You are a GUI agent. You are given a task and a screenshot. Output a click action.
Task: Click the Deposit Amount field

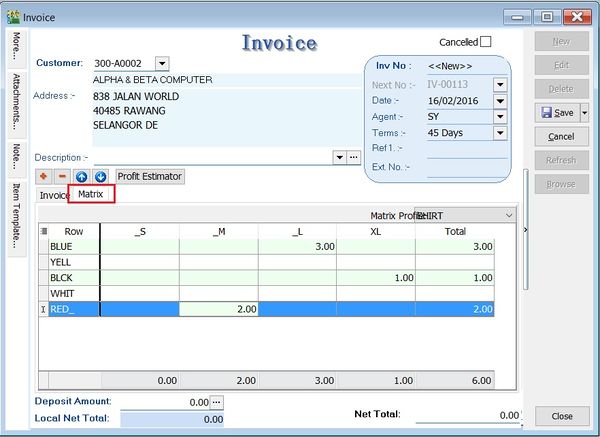pos(165,402)
